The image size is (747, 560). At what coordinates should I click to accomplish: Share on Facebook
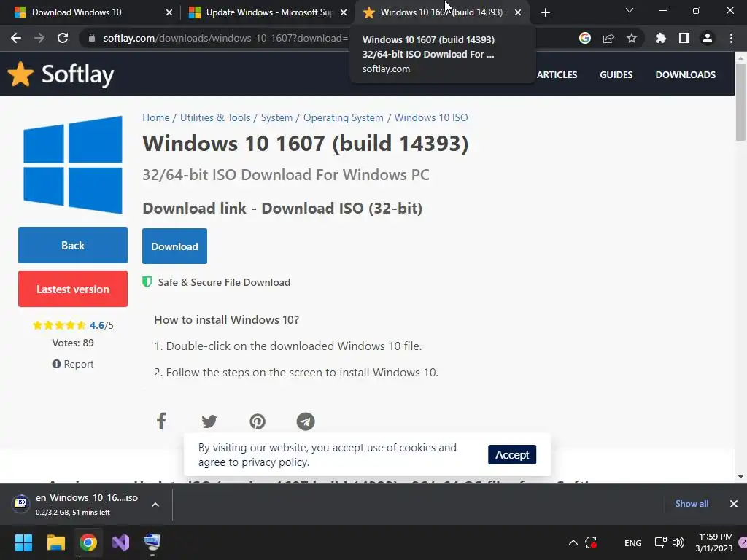tap(161, 421)
